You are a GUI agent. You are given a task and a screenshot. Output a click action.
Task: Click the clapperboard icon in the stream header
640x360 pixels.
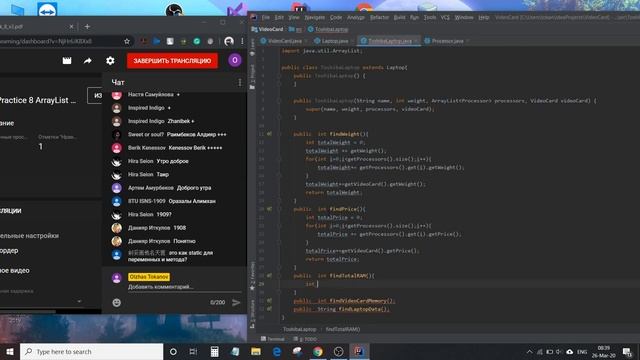(x=67, y=61)
